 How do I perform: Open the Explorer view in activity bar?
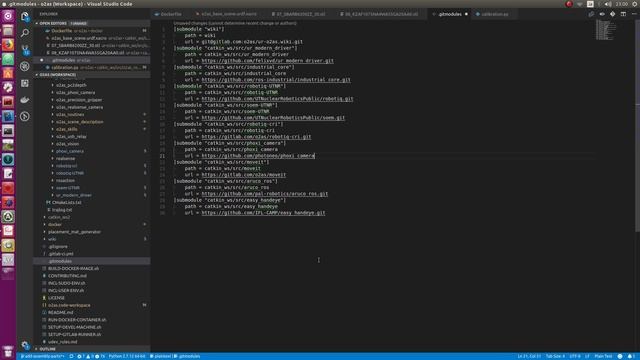pos(25,16)
